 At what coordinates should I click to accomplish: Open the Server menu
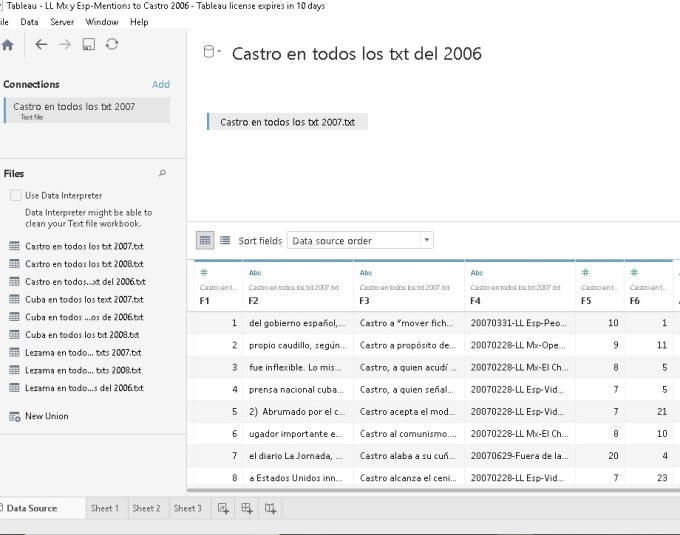[62, 22]
